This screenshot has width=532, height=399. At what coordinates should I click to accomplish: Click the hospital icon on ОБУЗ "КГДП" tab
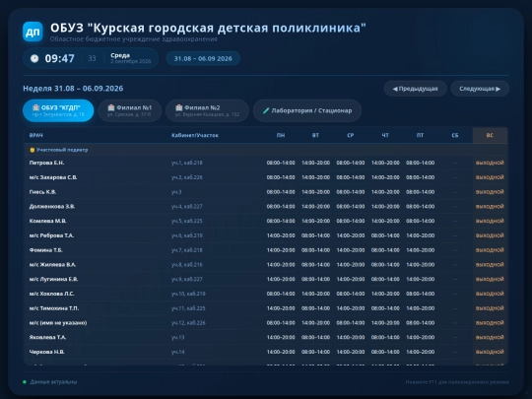[36, 107]
